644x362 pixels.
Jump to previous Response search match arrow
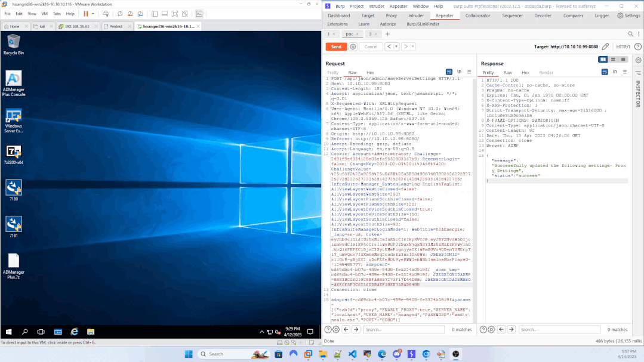501,329
